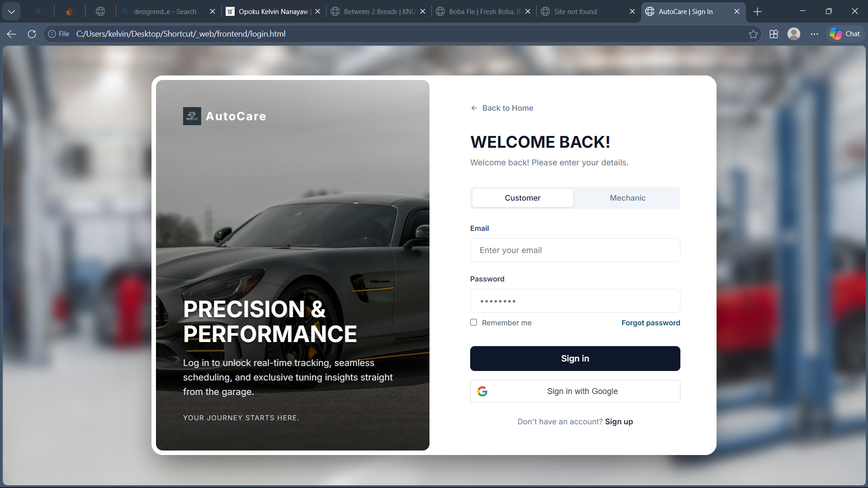Viewport: 868px width, 488px height.
Task: Click the browser address bar URL
Action: pyautogui.click(x=181, y=34)
